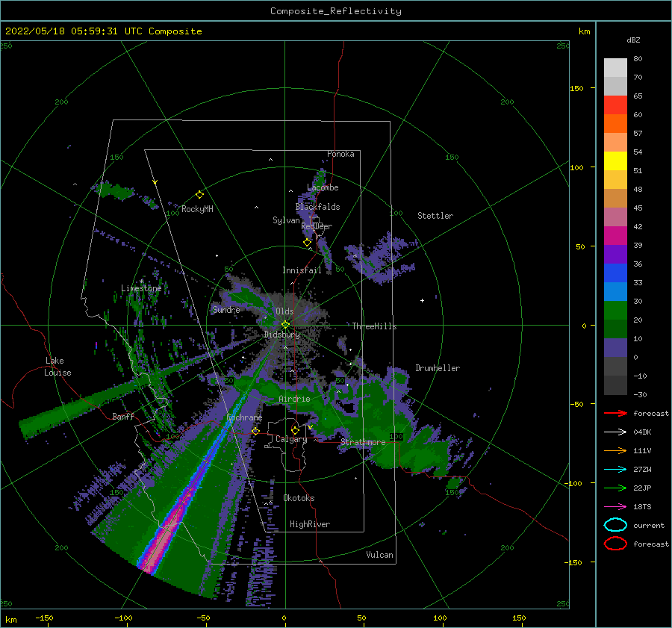Click the Olds city label
The height and width of the screenshot is (628, 672).
click(284, 311)
